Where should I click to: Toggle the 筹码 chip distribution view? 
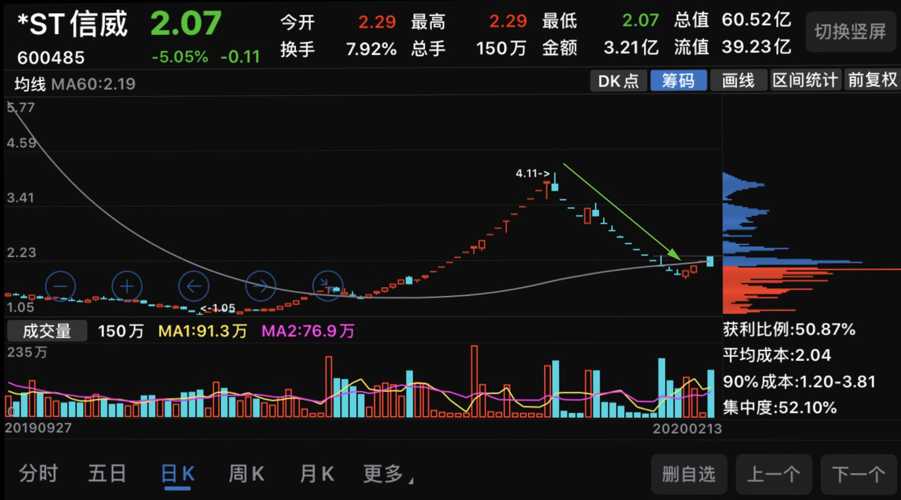click(678, 80)
